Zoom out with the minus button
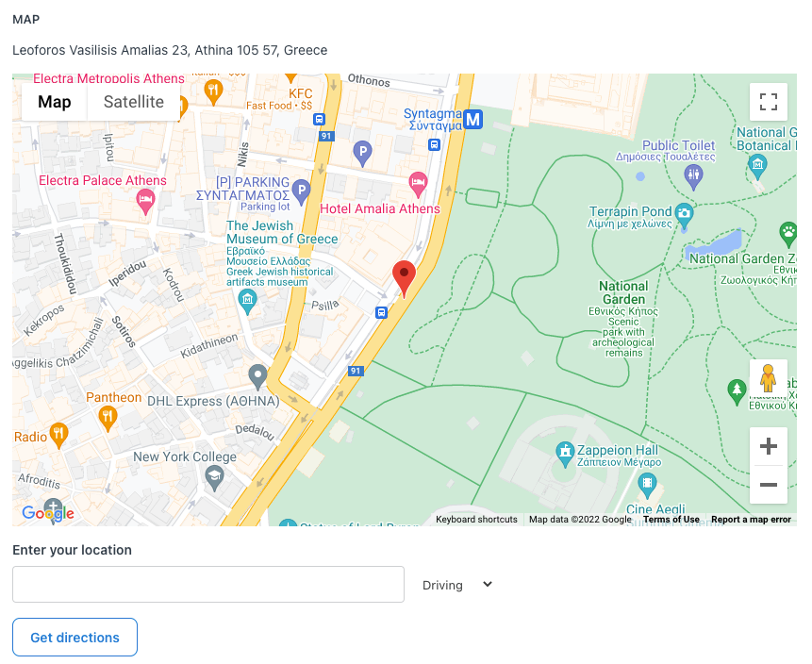Screen dimensions: 812x664 (x=768, y=485)
